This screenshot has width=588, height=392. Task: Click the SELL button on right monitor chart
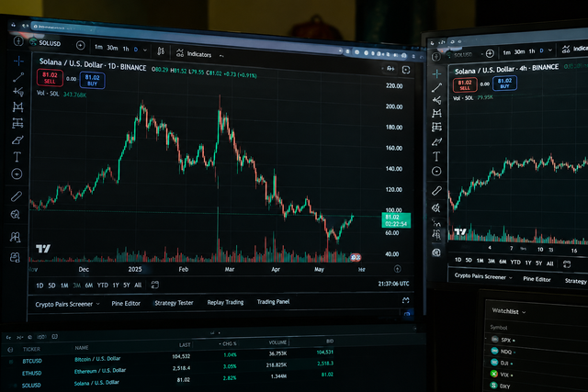coord(465,85)
